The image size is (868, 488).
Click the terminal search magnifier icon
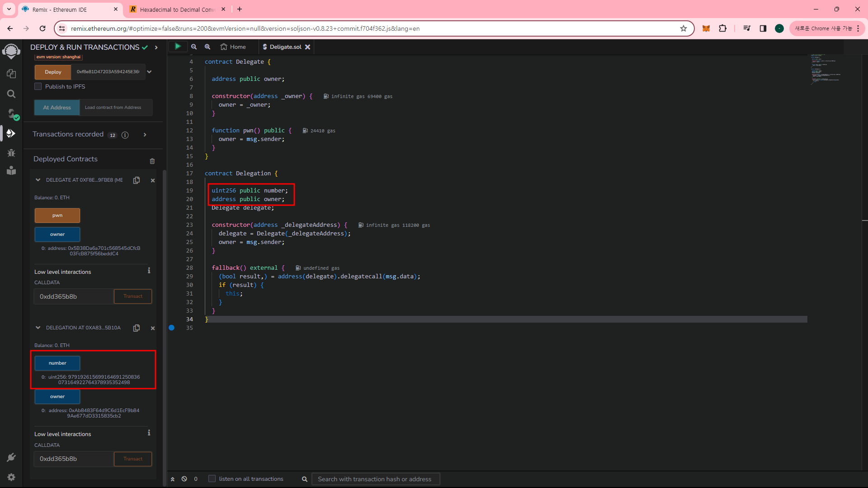(305, 479)
